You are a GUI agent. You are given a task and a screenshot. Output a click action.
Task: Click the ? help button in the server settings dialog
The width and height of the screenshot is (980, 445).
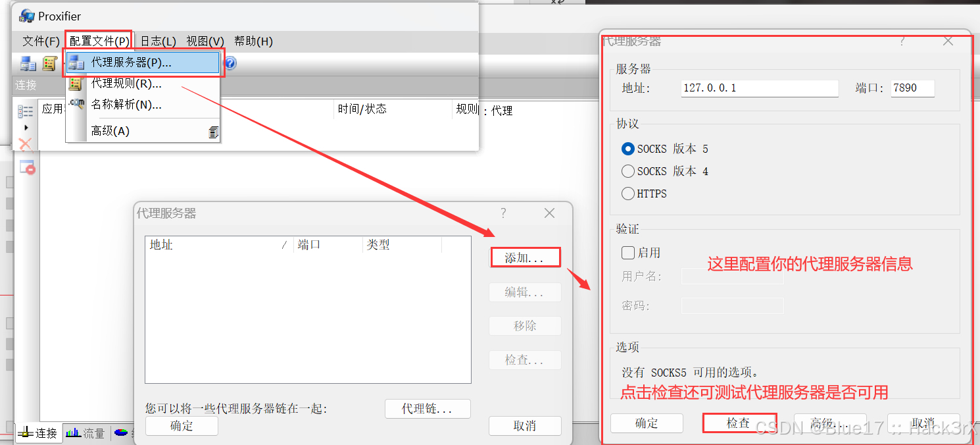[902, 41]
